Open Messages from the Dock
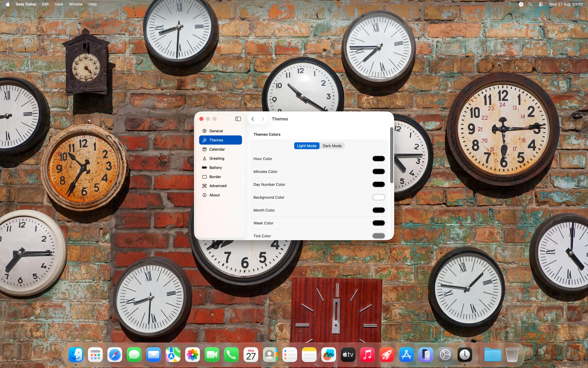This screenshot has width=588, height=368. point(134,355)
